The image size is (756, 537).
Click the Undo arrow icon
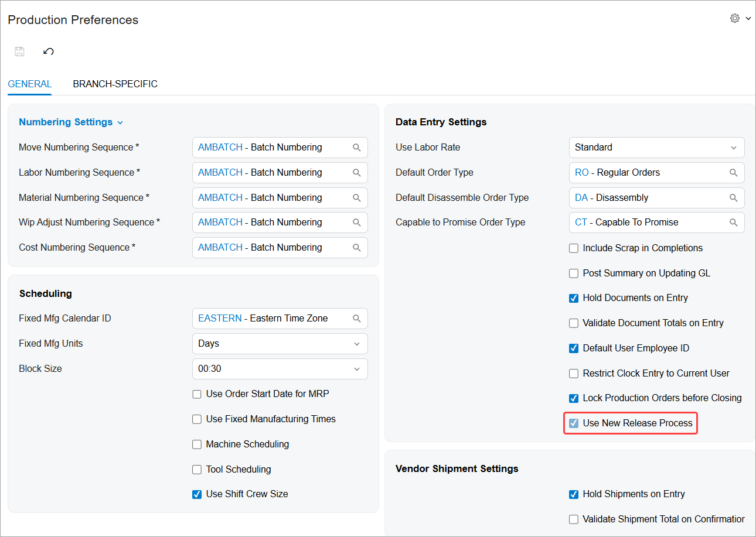[x=49, y=52]
